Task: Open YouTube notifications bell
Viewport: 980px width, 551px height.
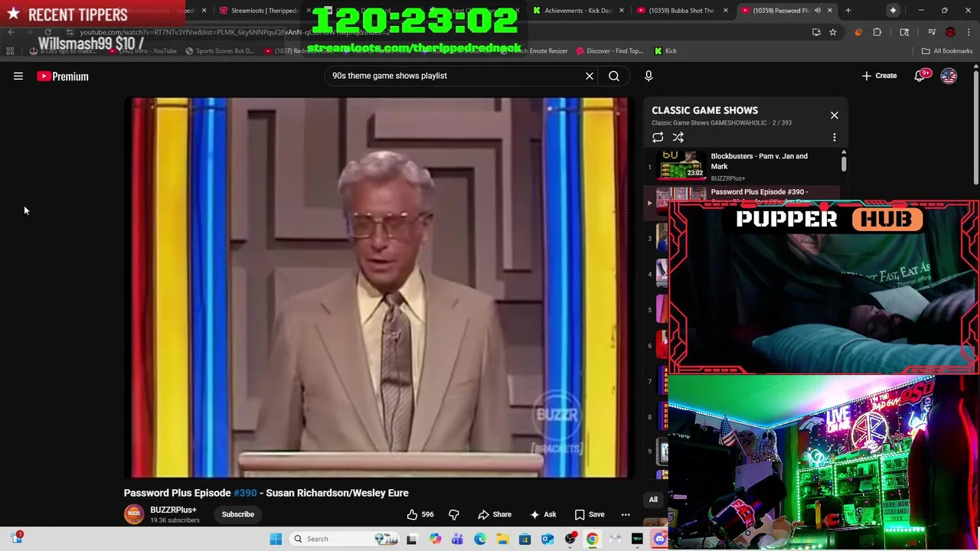Action: pos(920,76)
